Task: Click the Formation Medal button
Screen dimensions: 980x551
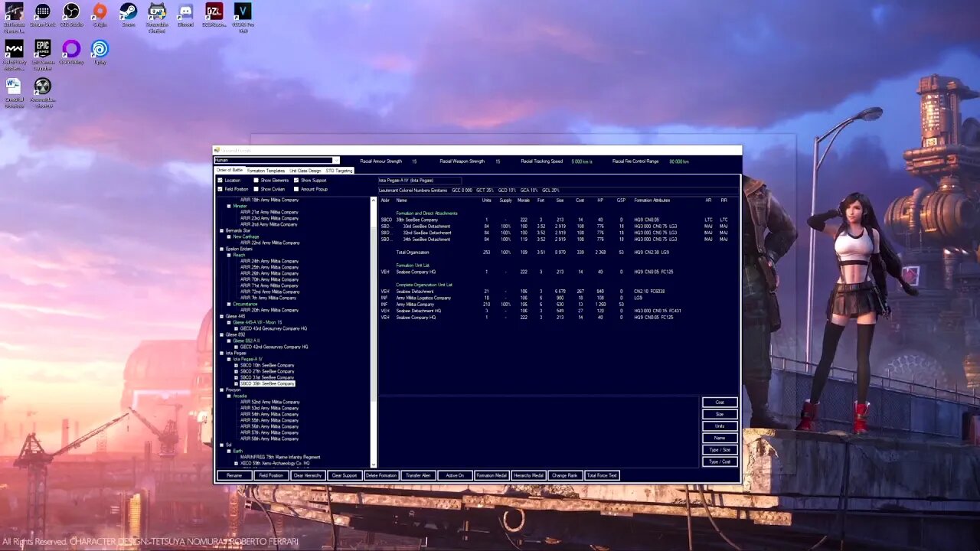Action: [x=492, y=475]
